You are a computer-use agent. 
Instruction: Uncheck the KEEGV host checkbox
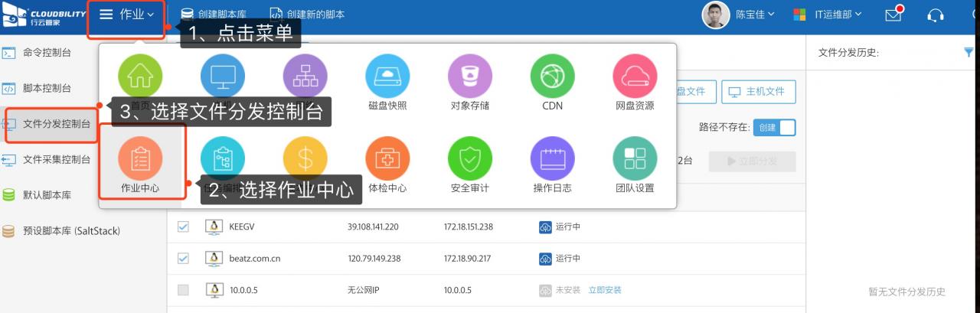(x=183, y=227)
